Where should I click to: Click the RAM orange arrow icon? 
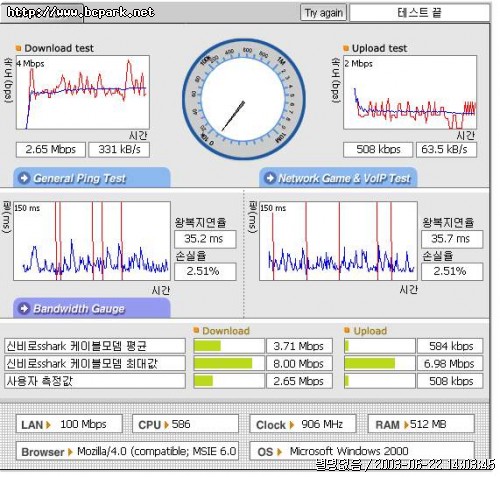(x=406, y=425)
